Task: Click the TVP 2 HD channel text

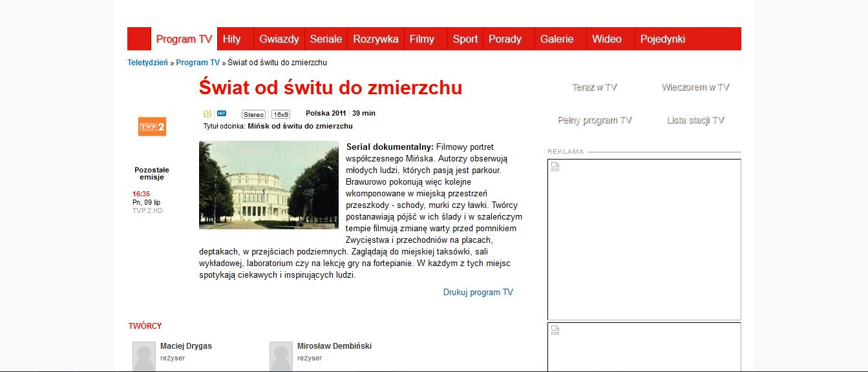Action: [x=147, y=211]
